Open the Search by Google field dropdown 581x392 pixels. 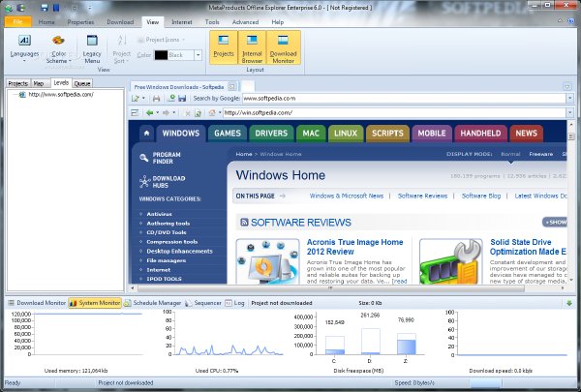click(570, 99)
